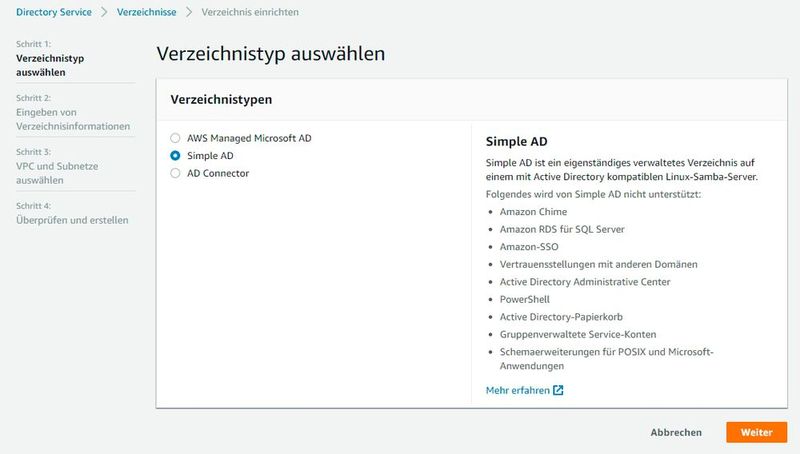The width and height of the screenshot is (800, 454).
Task: Click the breadcrumb chevron after Directory Service
Action: click(104, 12)
